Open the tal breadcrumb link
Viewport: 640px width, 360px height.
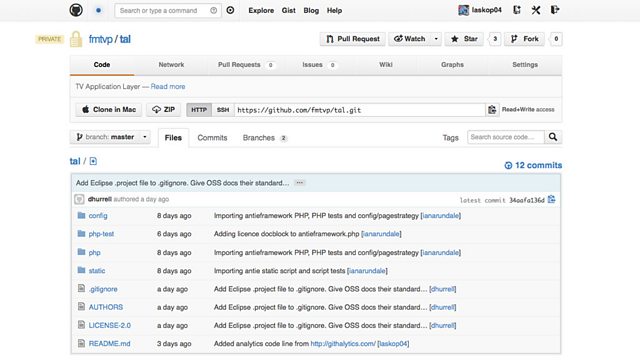tap(75, 161)
